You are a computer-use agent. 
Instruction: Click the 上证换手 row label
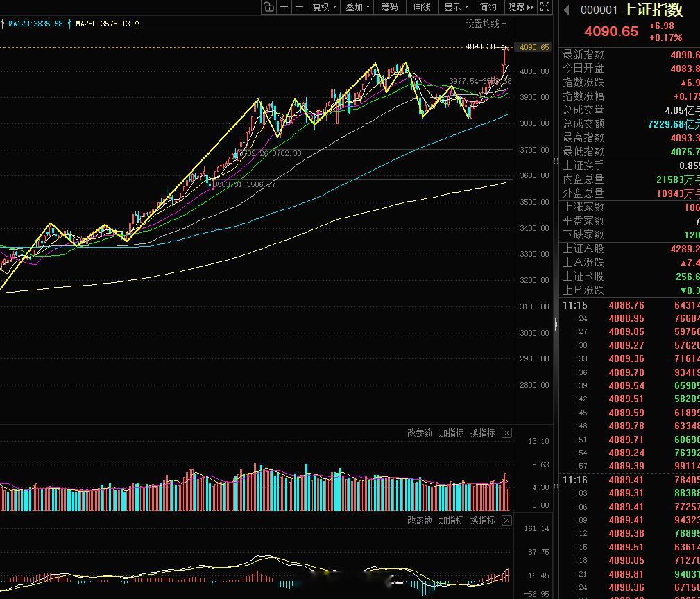pos(583,166)
